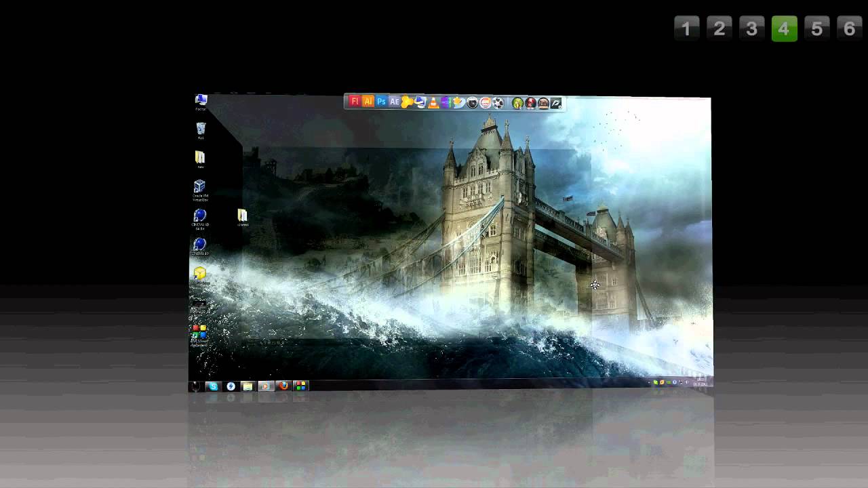Click the yellow splat icon in dock
The width and height of the screenshot is (868, 488).
pyautogui.click(x=407, y=102)
